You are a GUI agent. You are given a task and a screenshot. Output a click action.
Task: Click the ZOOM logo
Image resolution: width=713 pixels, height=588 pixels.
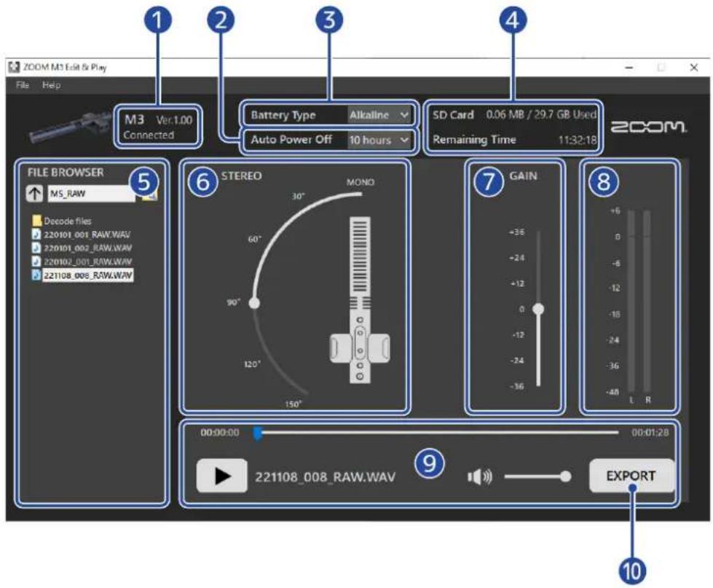[649, 127]
